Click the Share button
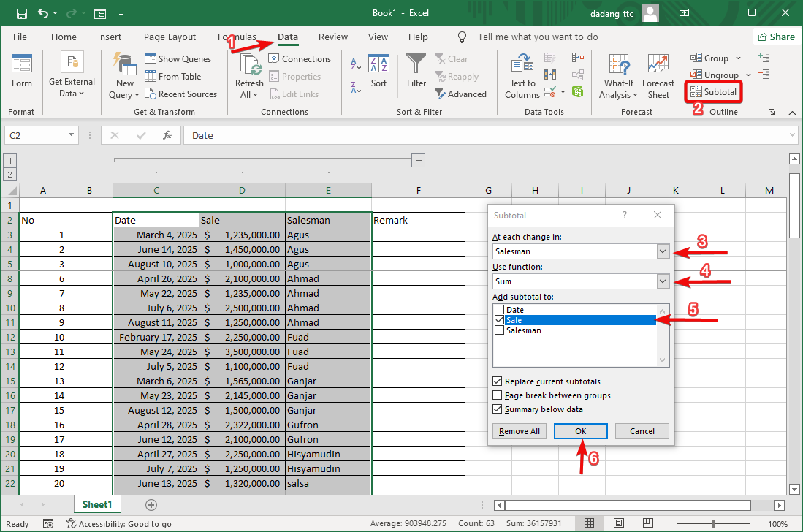 [776, 37]
